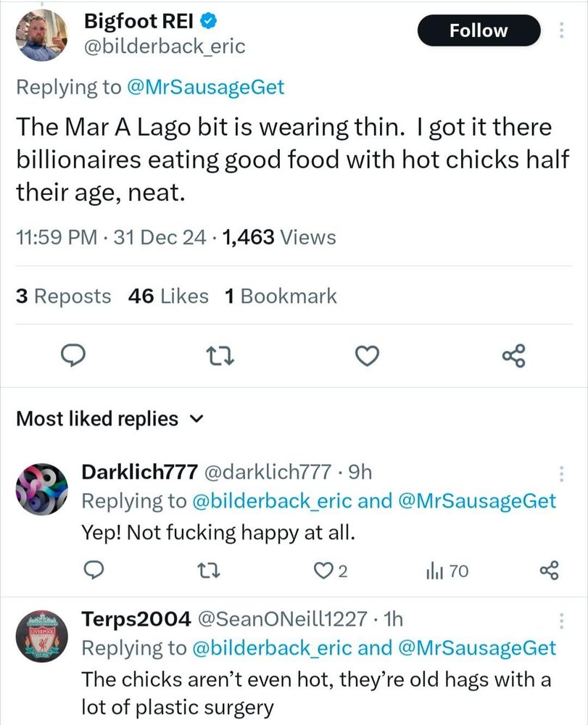View analytics showing 70 views

point(447,571)
